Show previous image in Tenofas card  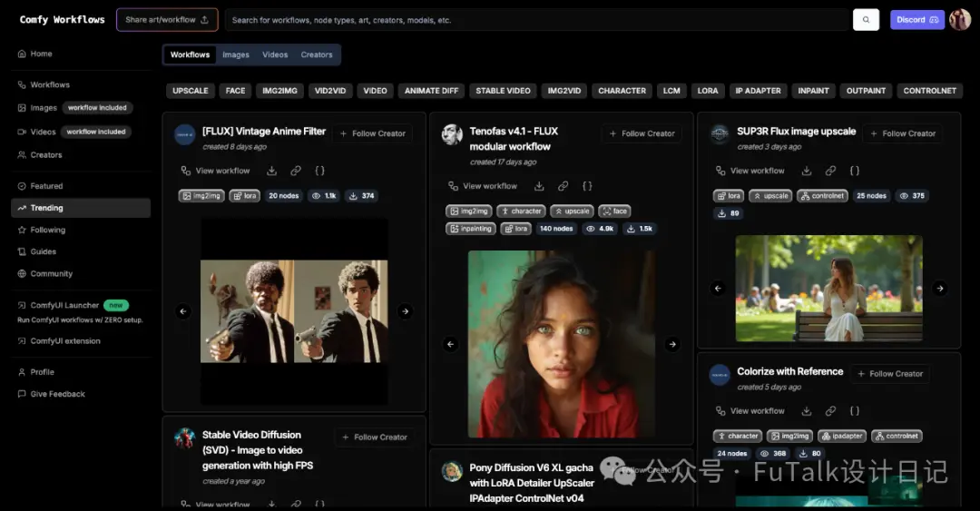point(451,344)
